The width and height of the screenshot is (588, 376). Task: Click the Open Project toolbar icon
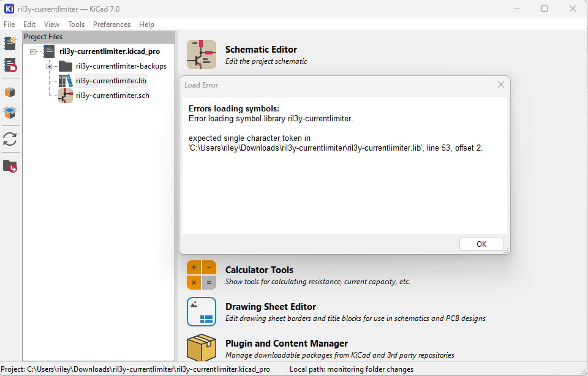pyautogui.click(x=10, y=65)
